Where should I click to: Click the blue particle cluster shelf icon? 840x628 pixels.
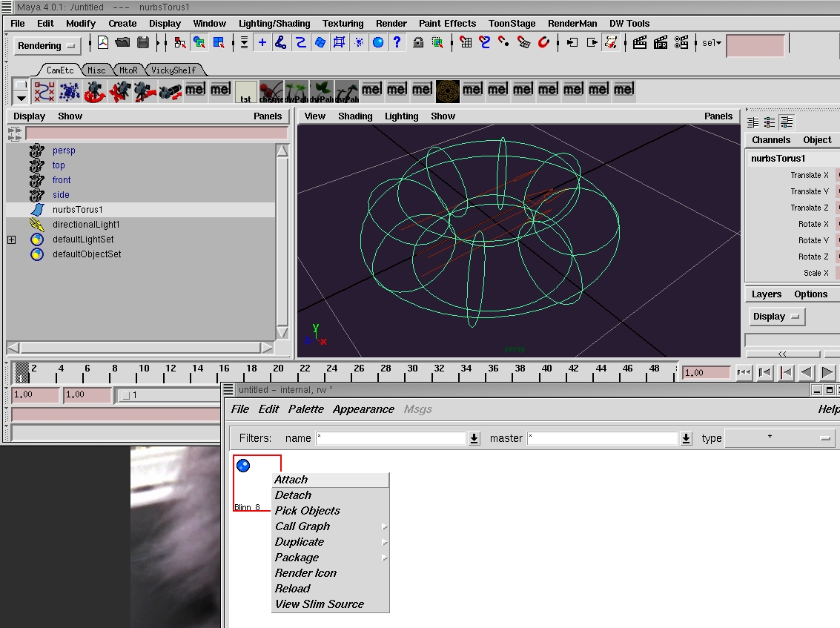(70, 92)
